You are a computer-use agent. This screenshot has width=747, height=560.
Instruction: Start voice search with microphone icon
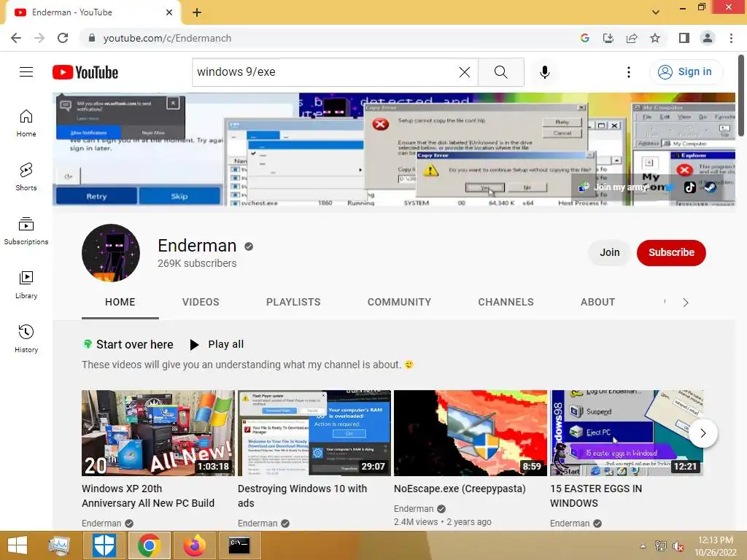544,72
